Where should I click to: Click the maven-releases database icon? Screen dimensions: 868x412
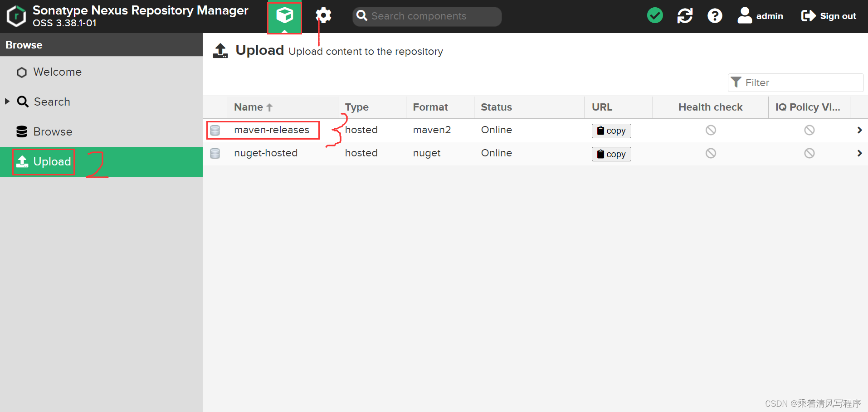click(x=215, y=131)
